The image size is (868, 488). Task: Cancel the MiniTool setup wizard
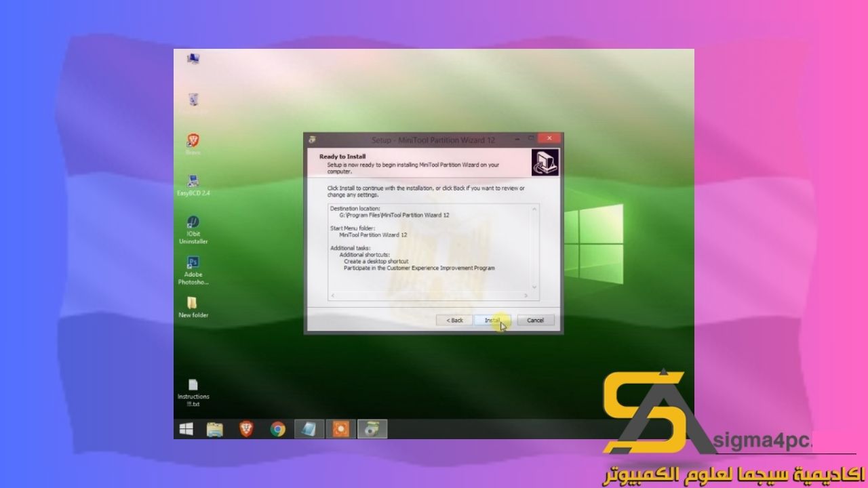tap(536, 320)
